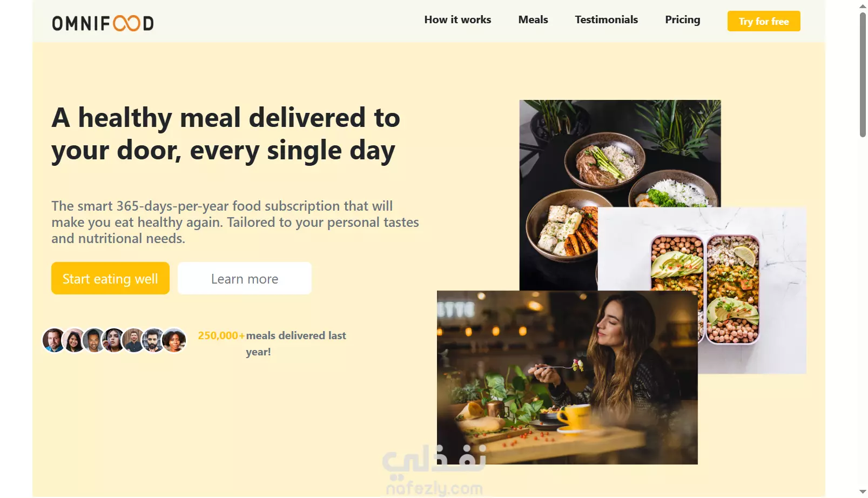The height and width of the screenshot is (498, 868).
Task: Click the Learn more button
Action: point(245,278)
